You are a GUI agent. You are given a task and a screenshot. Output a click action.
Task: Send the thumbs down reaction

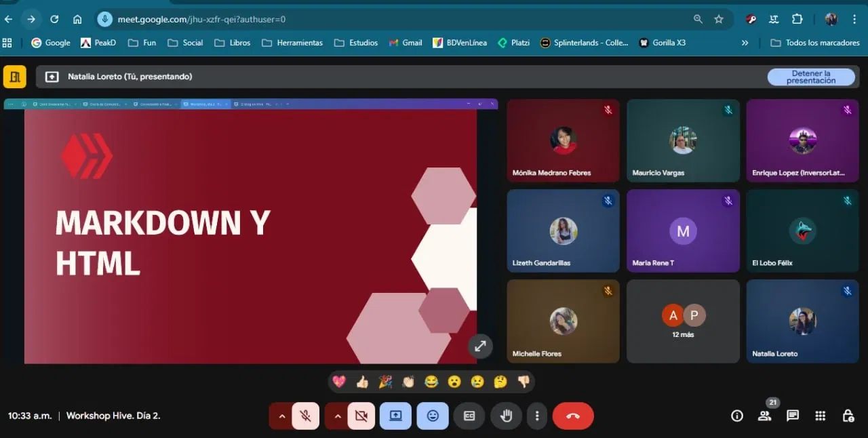pos(524,382)
